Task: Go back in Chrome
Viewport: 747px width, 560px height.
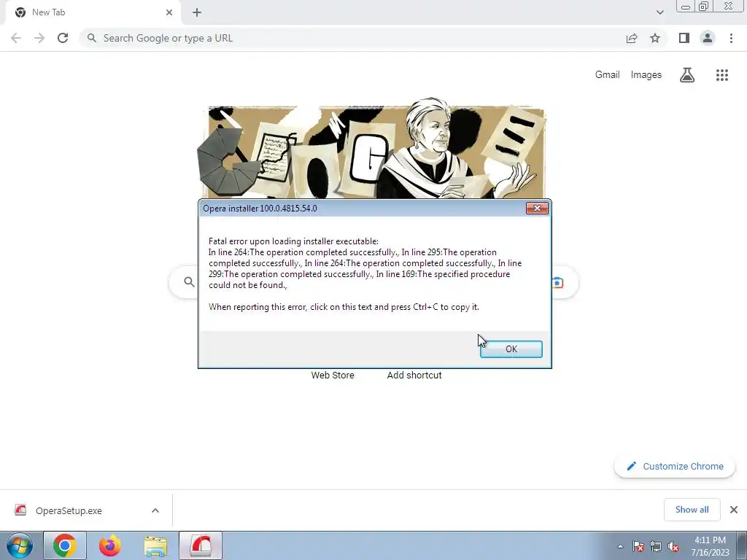Action: click(x=16, y=38)
